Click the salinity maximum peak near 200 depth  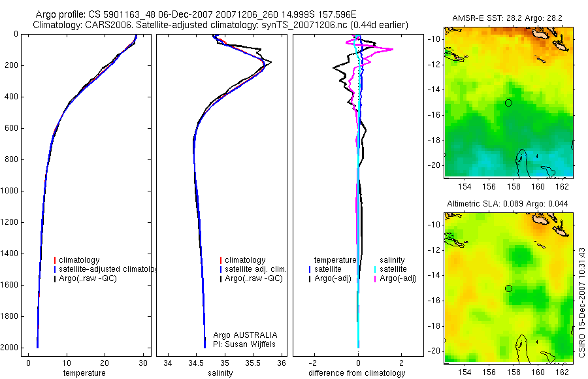[270, 62]
